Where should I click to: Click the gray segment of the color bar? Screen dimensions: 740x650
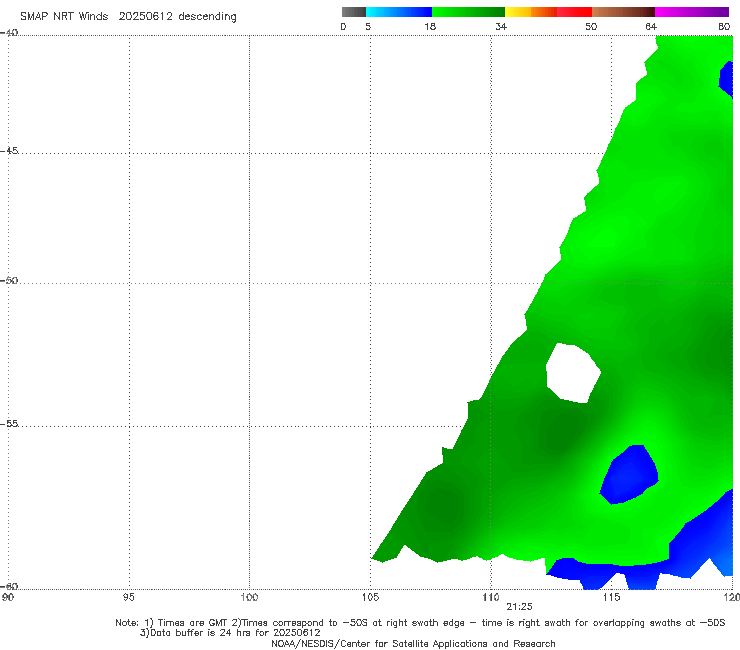click(x=353, y=12)
